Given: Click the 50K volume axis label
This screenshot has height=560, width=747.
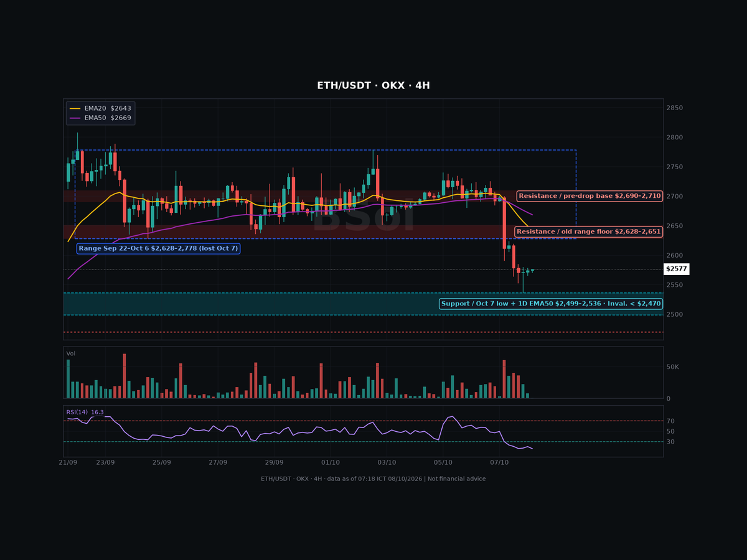Looking at the screenshot, I should (x=673, y=367).
